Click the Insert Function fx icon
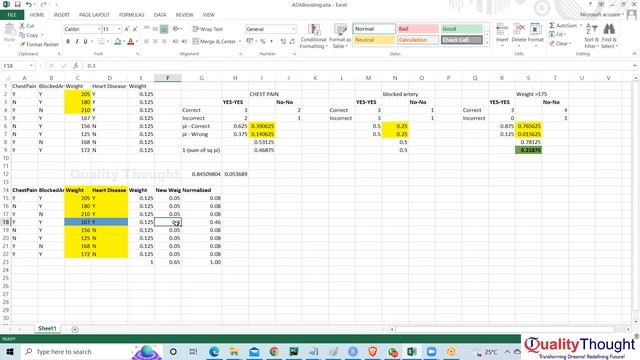Viewport: 640px width, 360px height. pyautogui.click(x=76, y=66)
